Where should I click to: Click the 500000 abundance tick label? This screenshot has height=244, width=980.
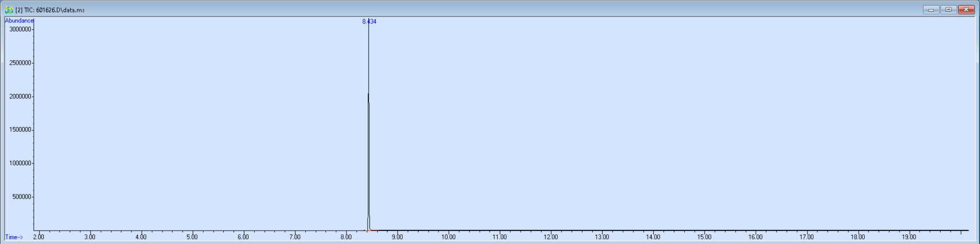coord(22,197)
